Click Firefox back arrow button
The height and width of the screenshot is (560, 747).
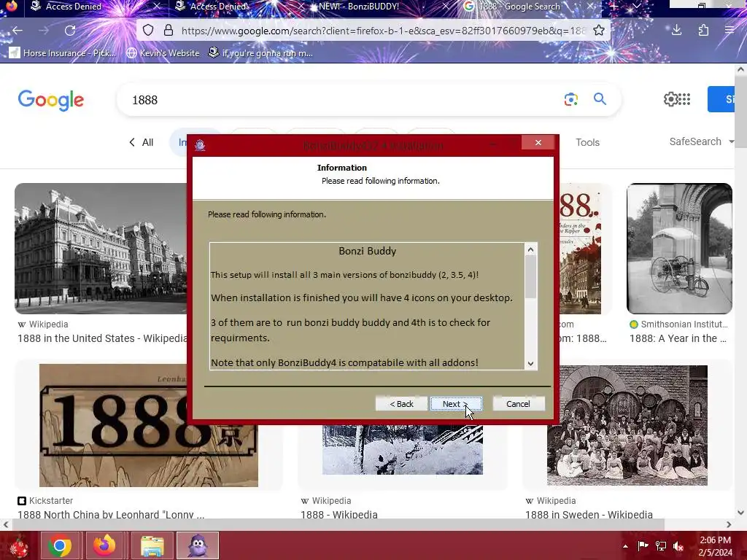[x=18, y=31]
